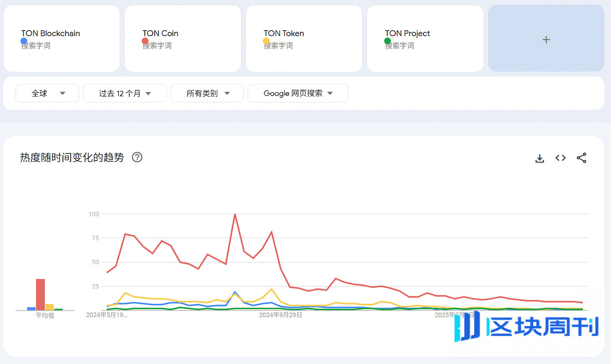This screenshot has width=611, height=364.
Task: Open the 过去 12 个月 time range dropdown
Action: point(125,93)
